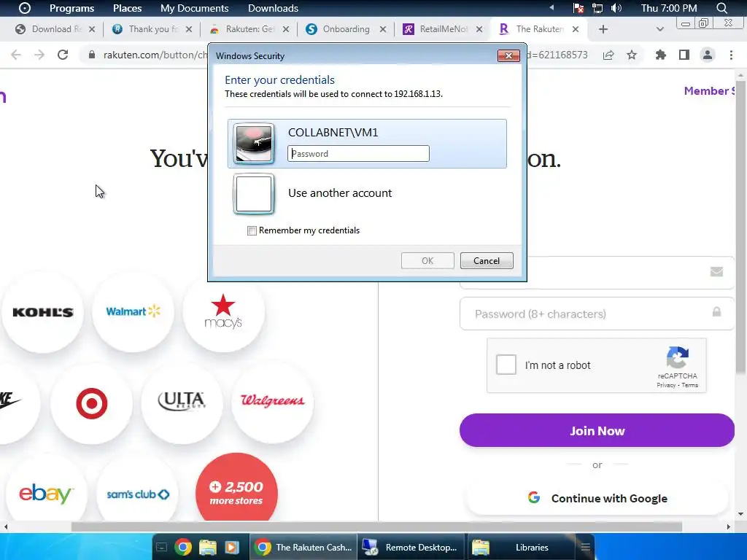
Task: Click the Walmart store logo
Action: (133, 311)
